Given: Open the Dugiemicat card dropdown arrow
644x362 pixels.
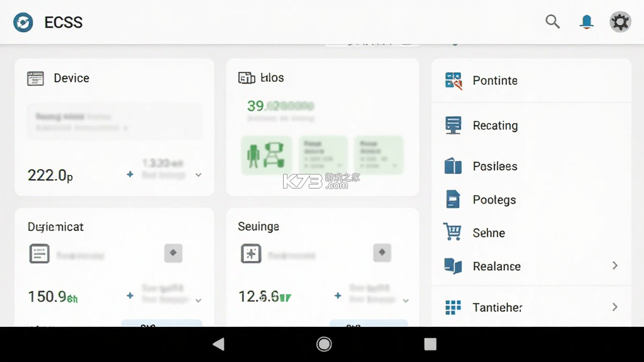Looking at the screenshot, I should pos(198,300).
